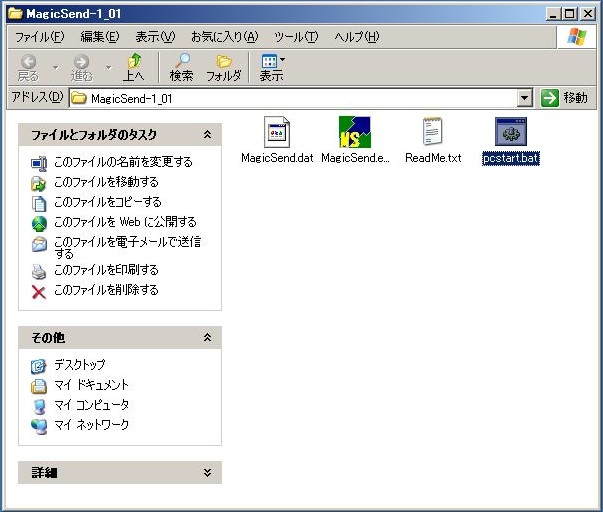Open マイ ネットワーク link
This screenshot has height=512, width=603.
click(x=92, y=424)
